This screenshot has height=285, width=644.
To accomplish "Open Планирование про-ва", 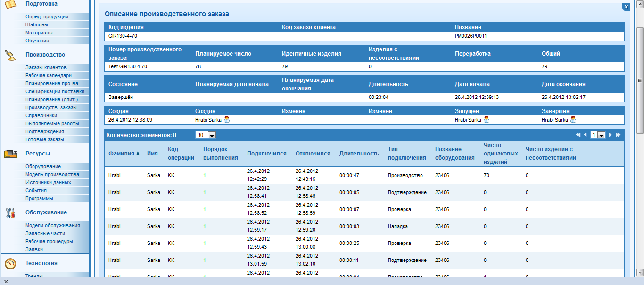I will click(x=52, y=83).
